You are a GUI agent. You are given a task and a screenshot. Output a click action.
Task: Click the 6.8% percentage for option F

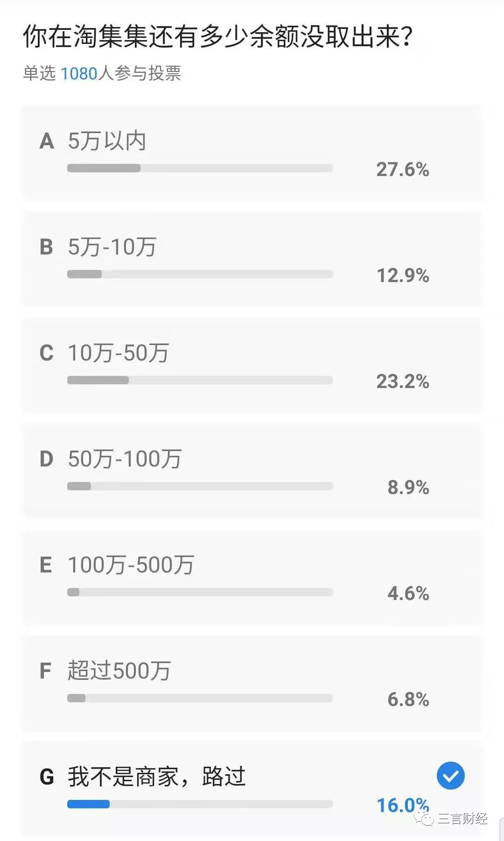[408, 700]
